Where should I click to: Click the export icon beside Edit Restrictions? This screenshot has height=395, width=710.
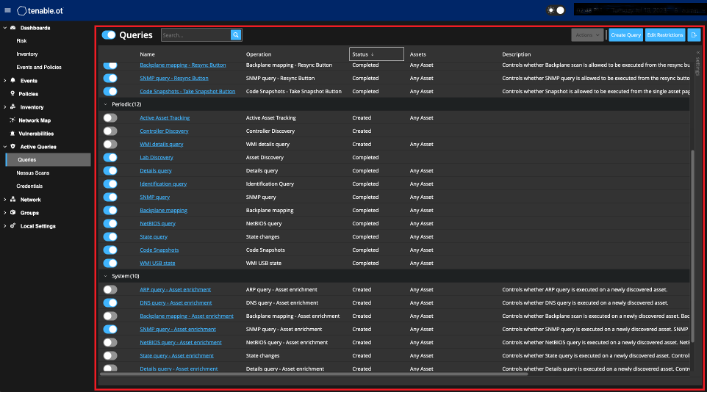pos(694,35)
